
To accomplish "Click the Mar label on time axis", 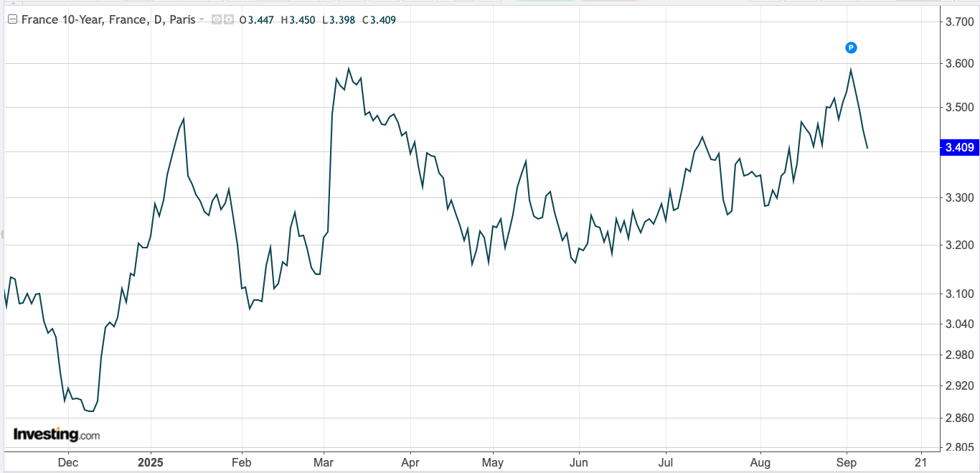I will 324,462.
